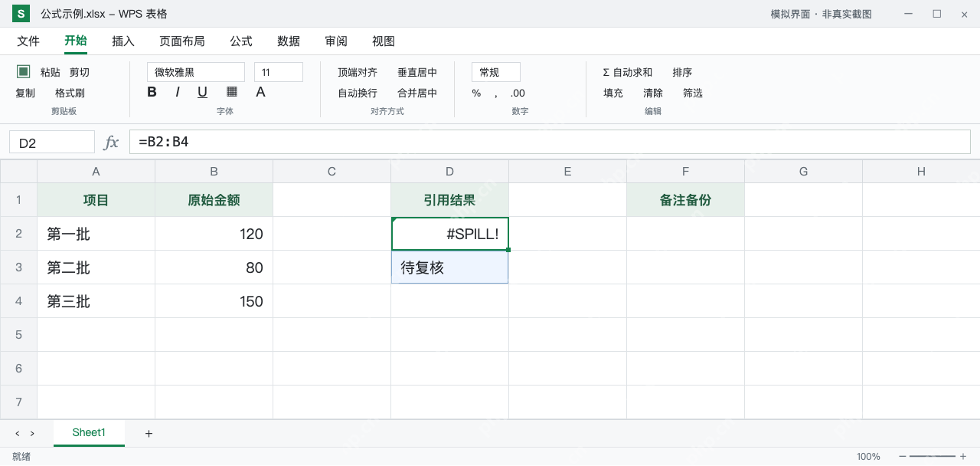Image resolution: width=980 pixels, height=466 pixels.
Task: Select row 3 header
Action: pyautogui.click(x=18, y=267)
